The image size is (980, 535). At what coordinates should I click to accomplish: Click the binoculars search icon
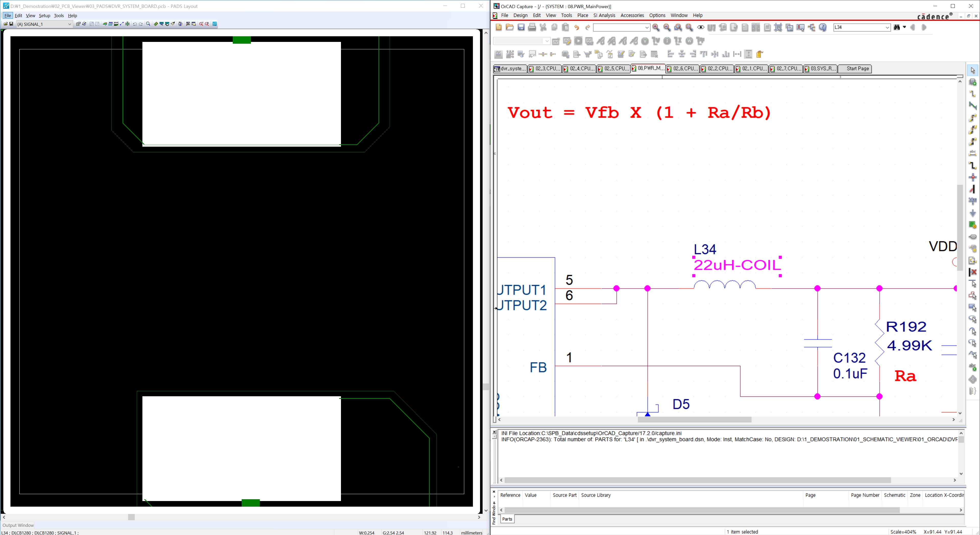pyautogui.click(x=897, y=27)
